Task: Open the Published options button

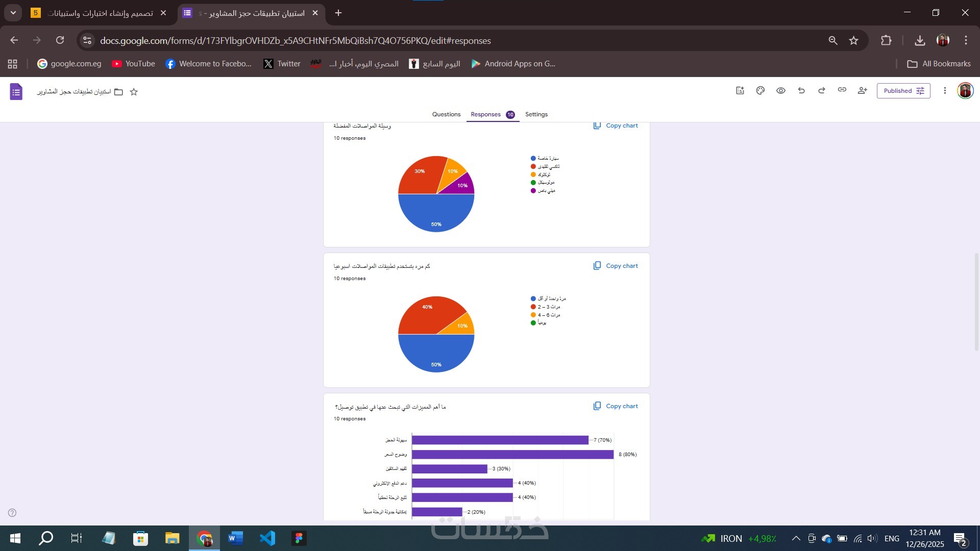Action: coord(903,91)
